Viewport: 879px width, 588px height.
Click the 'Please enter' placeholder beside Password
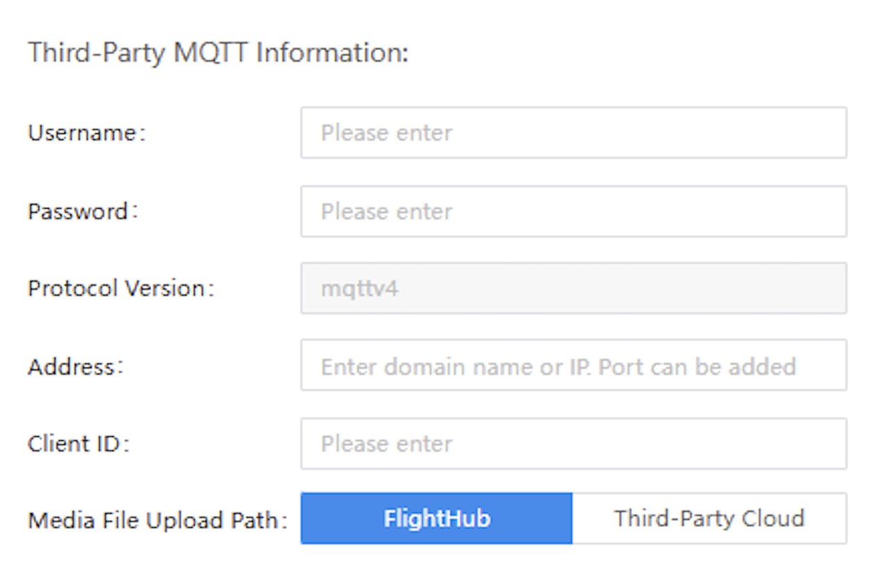pyautogui.click(x=386, y=211)
